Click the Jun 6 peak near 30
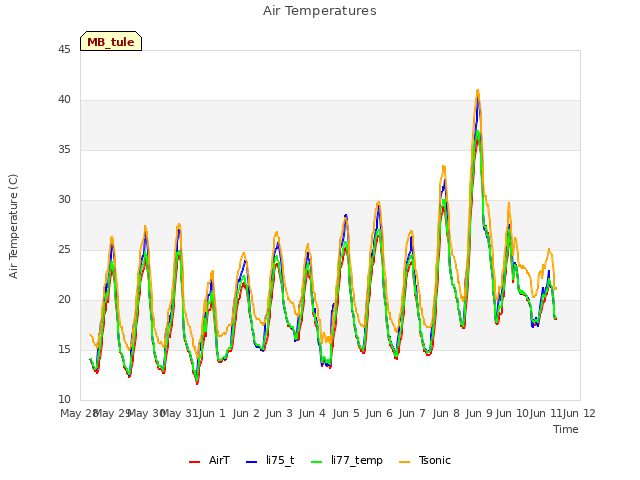 tap(379, 202)
